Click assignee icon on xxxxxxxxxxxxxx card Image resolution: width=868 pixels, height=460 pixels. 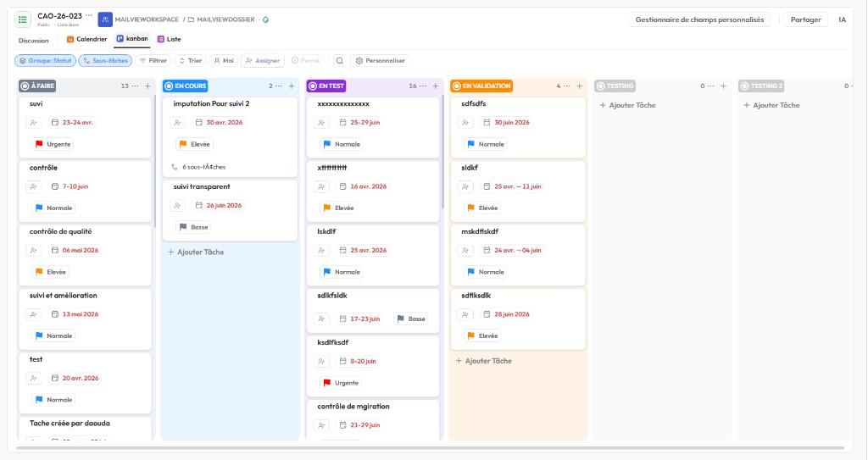(321, 123)
